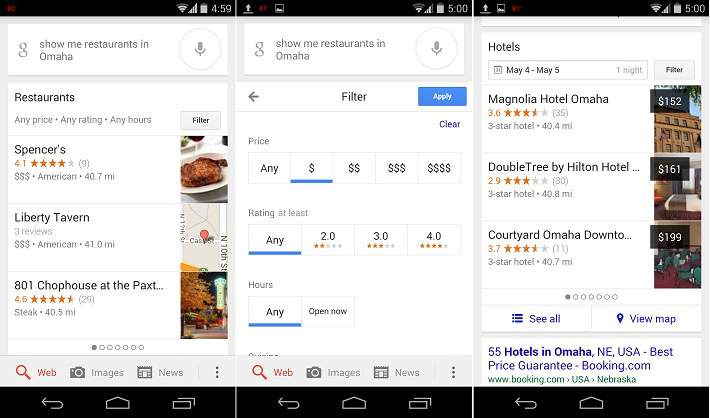
Task: Tap recent apps button on middle screen
Action: pos(420,403)
